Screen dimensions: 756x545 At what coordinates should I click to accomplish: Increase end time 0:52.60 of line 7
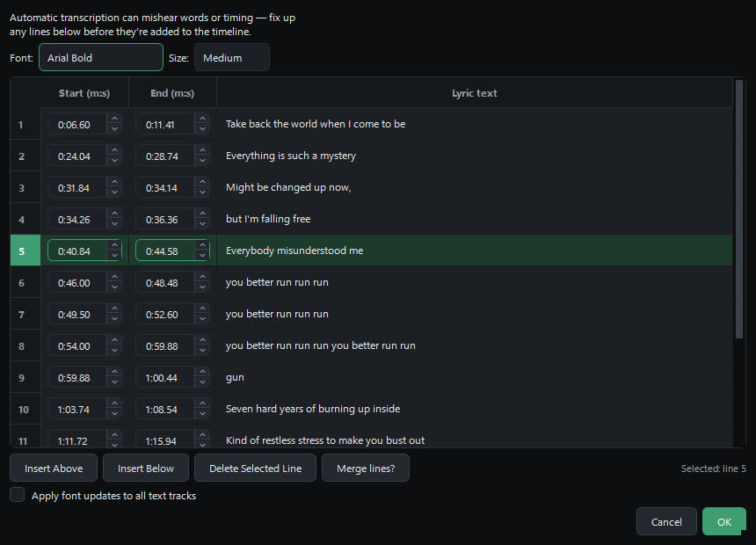click(202, 309)
